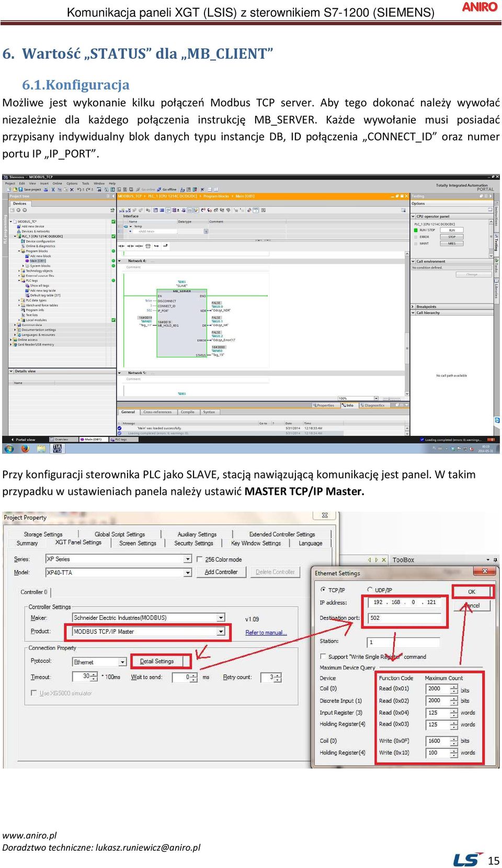Select the UDP/IP radio button
Screen dimensions: 502x868
click(x=370, y=589)
